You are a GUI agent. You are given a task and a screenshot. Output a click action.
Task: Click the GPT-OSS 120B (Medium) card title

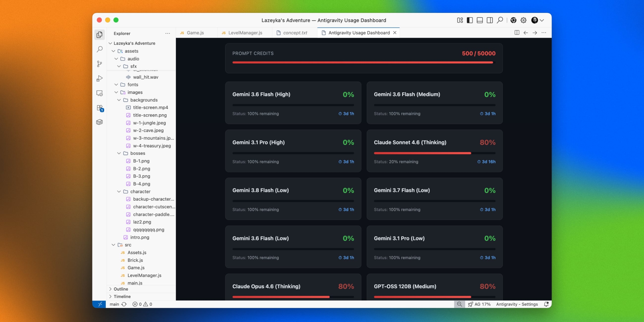tap(405, 287)
